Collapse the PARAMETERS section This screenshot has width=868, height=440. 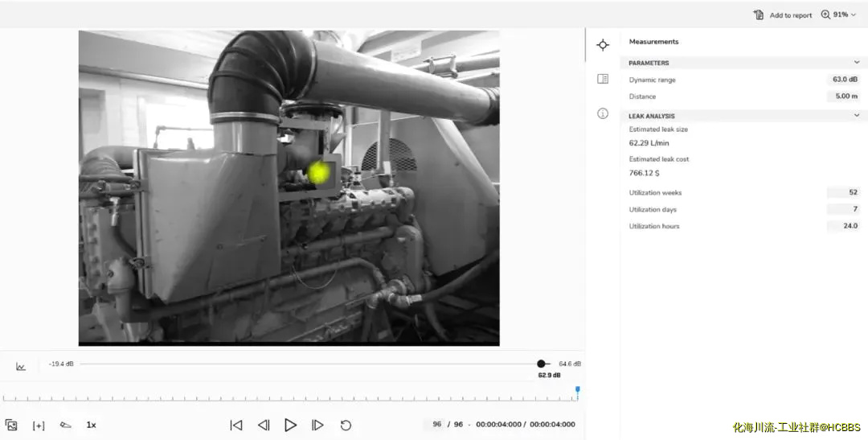pos(857,63)
